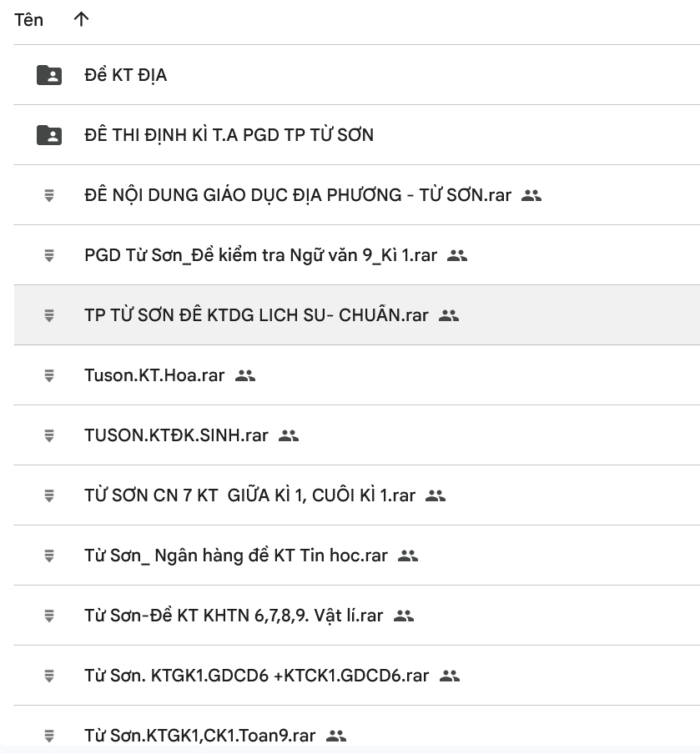Click the ĐỀ THI ĐỊNH KÌ folder icon
Image resolution: width=700 pixels, height=754 pixels.
pyautogui.click(x=49, y=135)
